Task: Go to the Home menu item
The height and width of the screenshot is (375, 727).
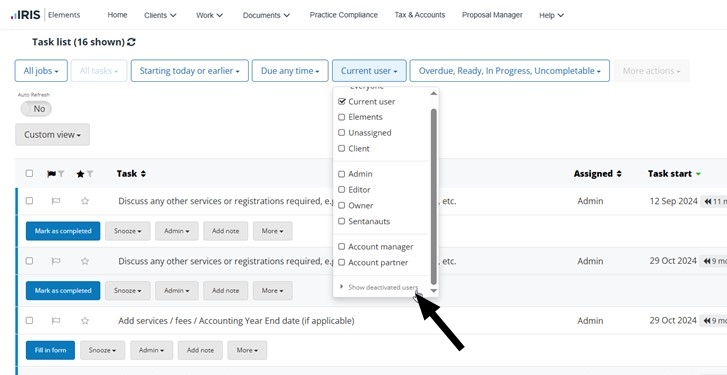Action: [x=117, y=15]
